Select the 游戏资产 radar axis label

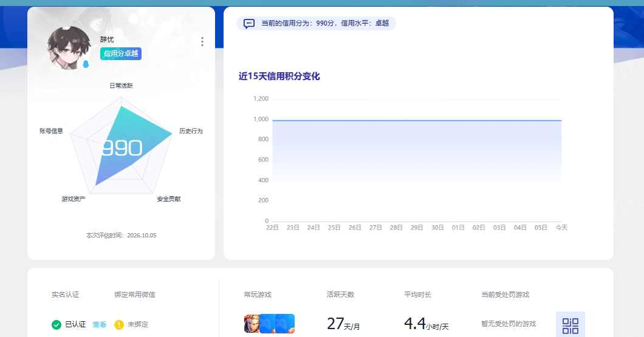coord(74,199)
